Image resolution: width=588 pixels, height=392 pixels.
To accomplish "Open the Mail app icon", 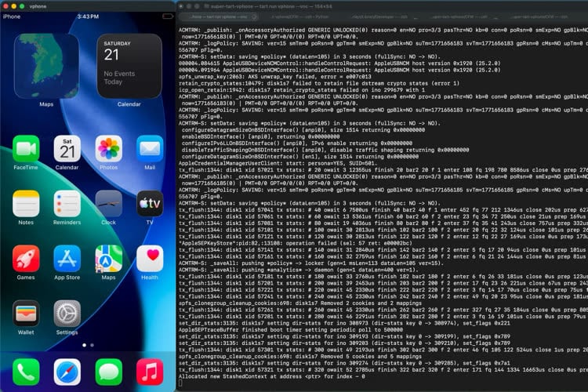I will click(x=150, y=148).
